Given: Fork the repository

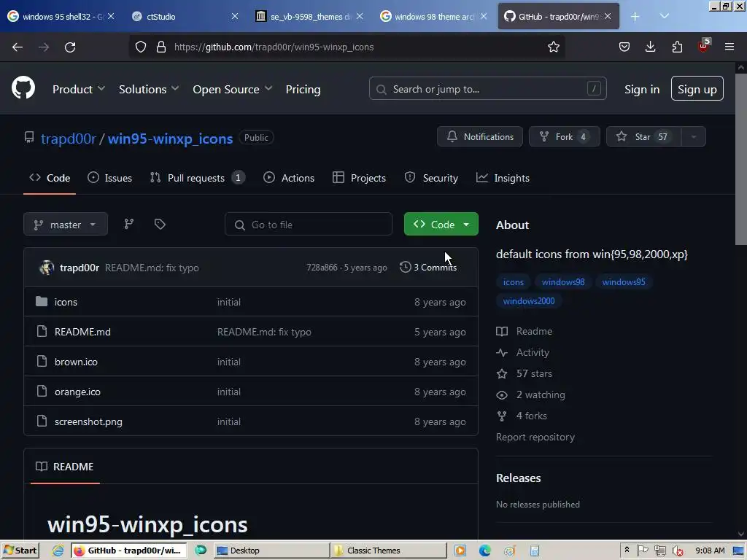Looking at the screenshot, I should tap(564, 136).
